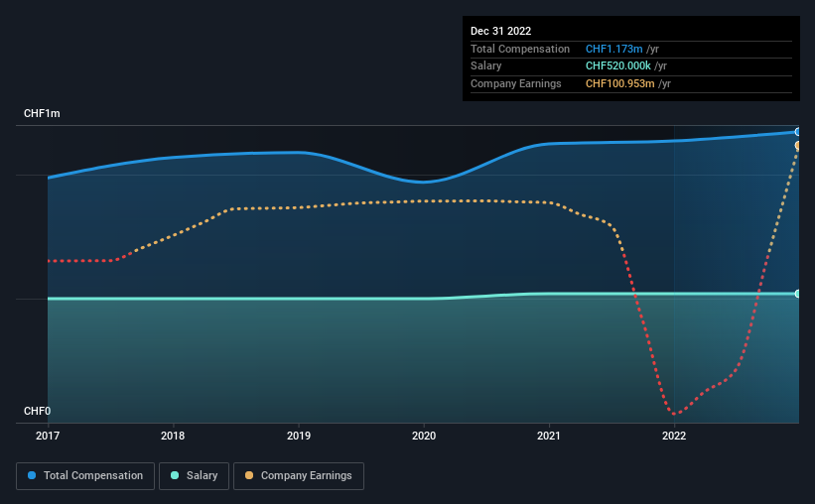Click the CHF0 y-axis label
The height and width of the screenshot is (504, 815).
[x=37, y=411]
